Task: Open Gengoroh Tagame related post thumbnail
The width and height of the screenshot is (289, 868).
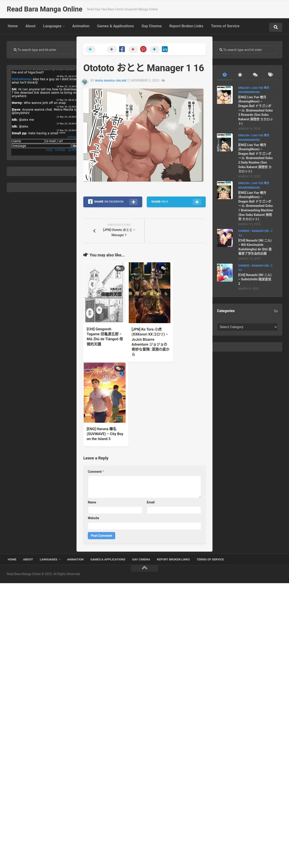Action: (x=105, y=292)
